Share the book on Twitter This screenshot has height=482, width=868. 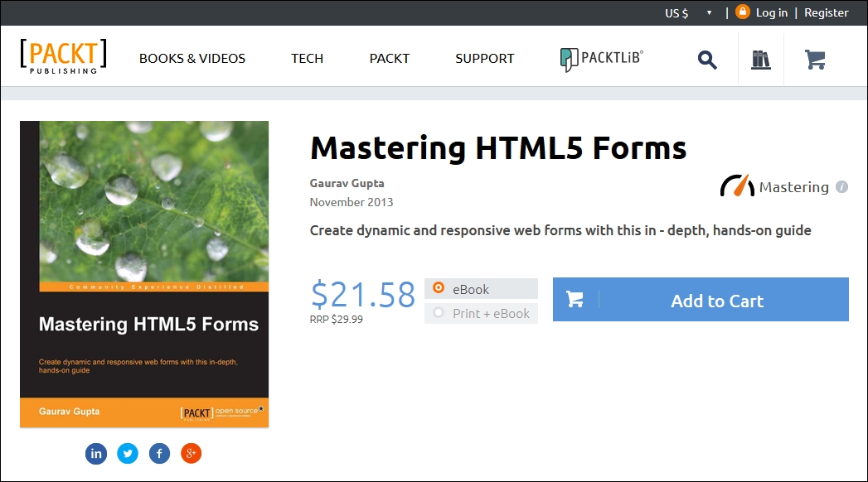tap(127, 453)
